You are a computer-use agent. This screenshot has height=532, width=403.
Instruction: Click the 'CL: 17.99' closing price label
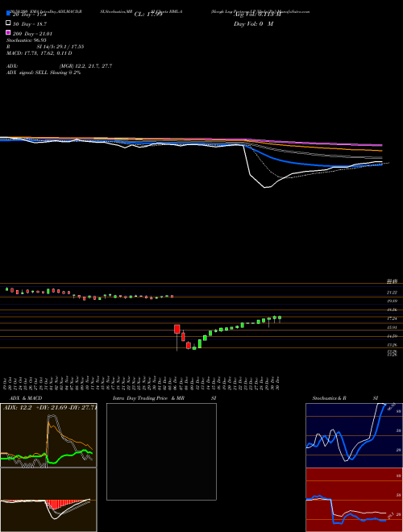click(148, 15)
